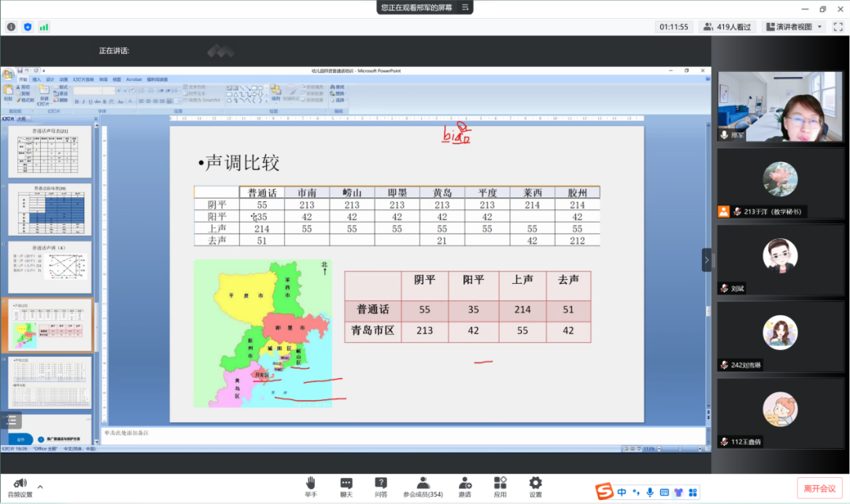Toggle the Sogou voice input microphone
This screenshot has width=850, height=504.
pyautogui.click(x=650, y=492)
